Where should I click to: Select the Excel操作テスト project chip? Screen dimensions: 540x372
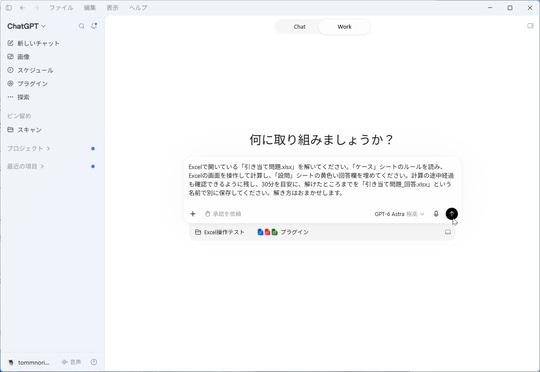point(220,232)
